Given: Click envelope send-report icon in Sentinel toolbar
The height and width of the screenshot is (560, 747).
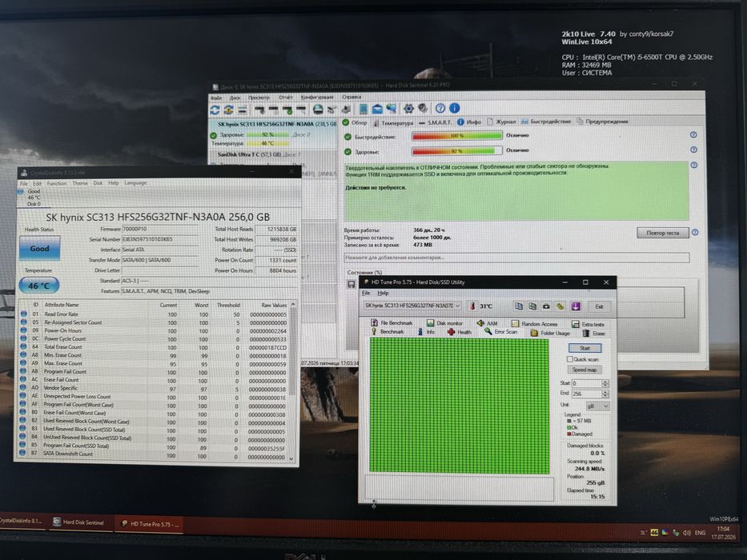Looking at the screenshot, I should (377, 109).
